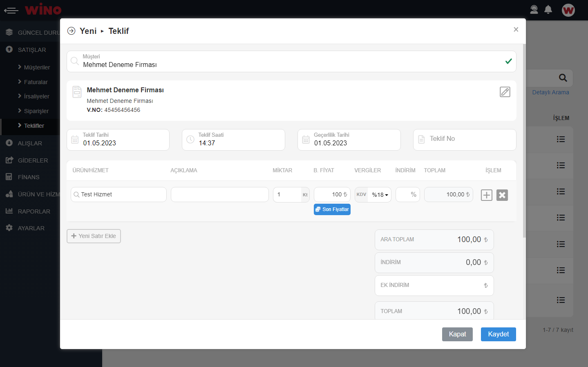The image size is (588, 367).
Task: Click the Teklif Saati clock icon
Action: [x=190, y=140]
